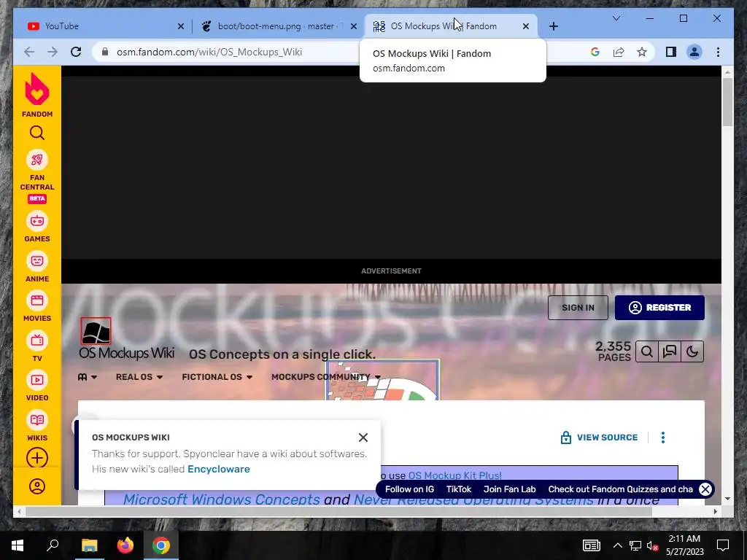747x560 pixels.
Task: Switch to the YouTube tab
Action: [100, 26]
